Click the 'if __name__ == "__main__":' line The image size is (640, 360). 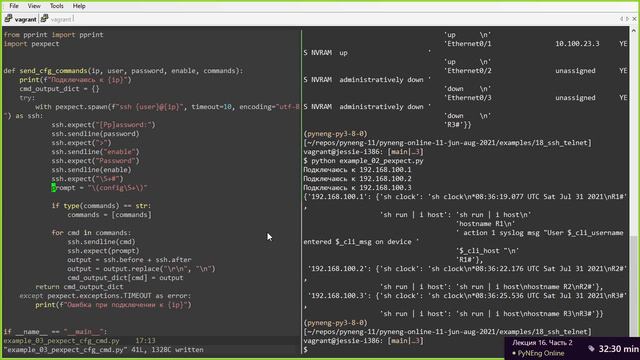(x=55, y=331)
